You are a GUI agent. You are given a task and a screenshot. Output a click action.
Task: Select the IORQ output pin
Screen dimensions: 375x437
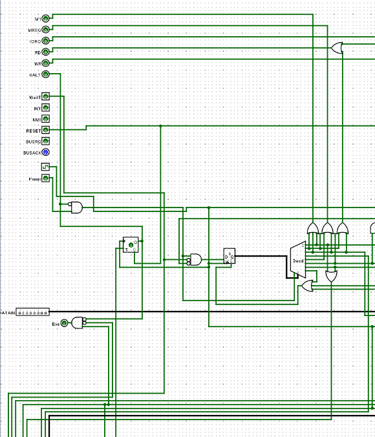[46, 41]
